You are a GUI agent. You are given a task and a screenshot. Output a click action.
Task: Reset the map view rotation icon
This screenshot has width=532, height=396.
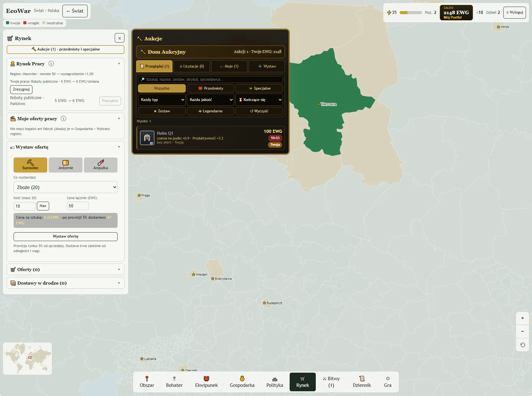tap(523, 345)
